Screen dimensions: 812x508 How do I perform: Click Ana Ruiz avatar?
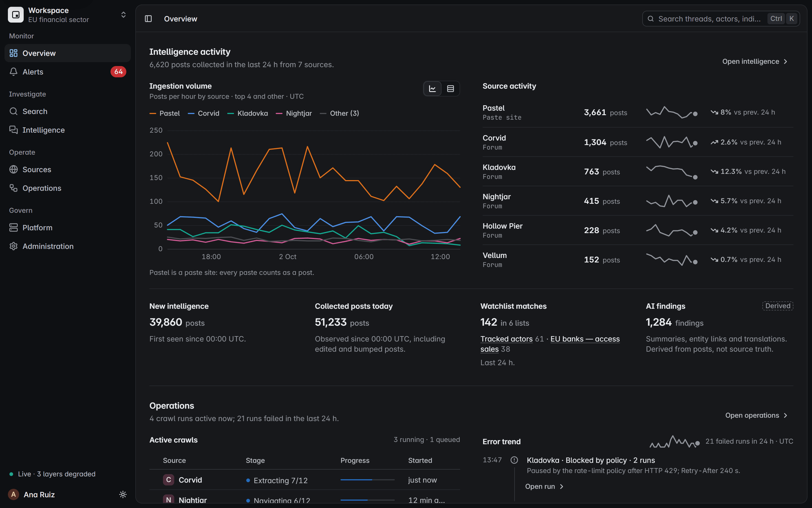[14, 494]
